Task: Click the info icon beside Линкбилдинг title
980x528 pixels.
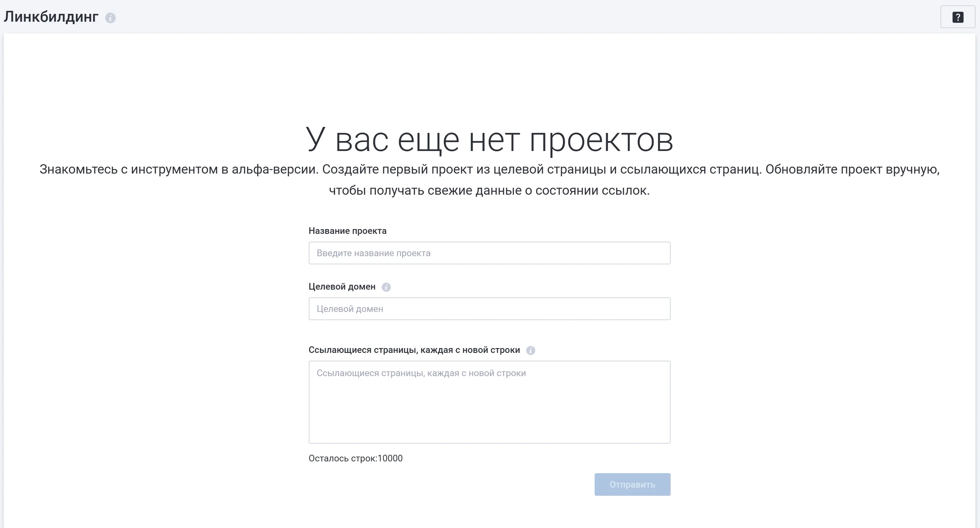Action: tap(110, 18)
